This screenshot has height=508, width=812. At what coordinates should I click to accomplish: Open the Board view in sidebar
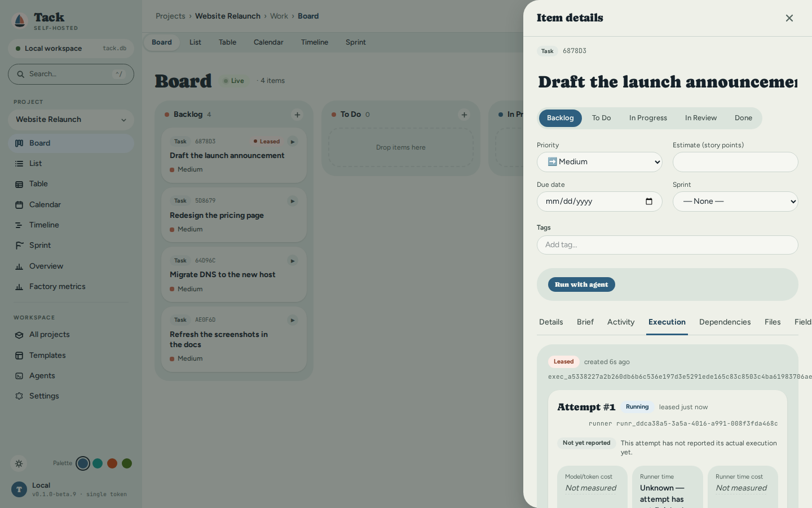tap(71, 143)
